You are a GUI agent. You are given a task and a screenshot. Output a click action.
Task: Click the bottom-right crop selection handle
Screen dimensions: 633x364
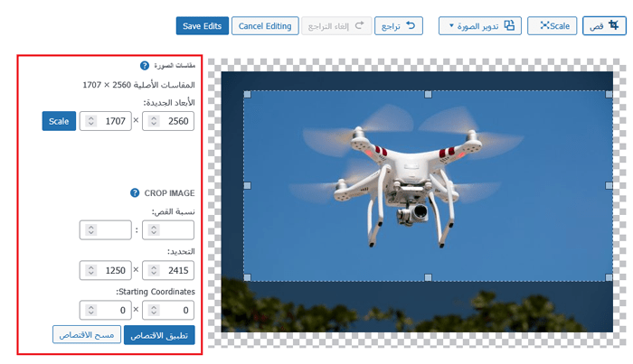click(609, 278)
